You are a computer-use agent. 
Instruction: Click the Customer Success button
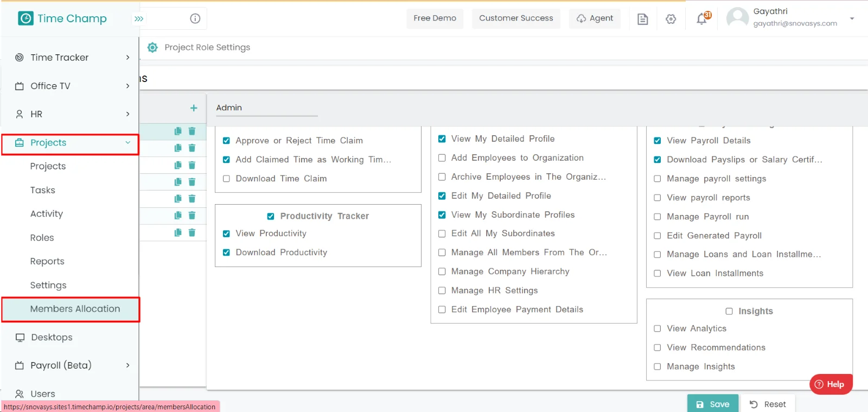pyautogui.click(x=516, y=18)
